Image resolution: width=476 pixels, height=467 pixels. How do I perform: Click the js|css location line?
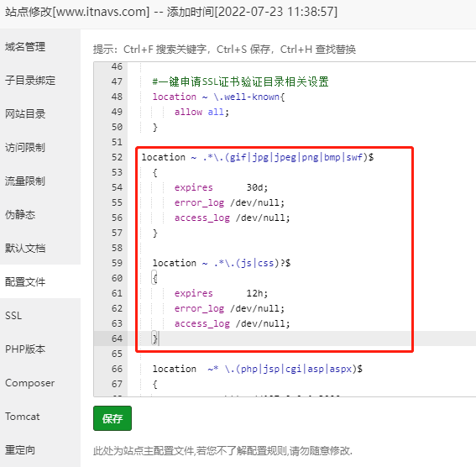click(222, 263)
